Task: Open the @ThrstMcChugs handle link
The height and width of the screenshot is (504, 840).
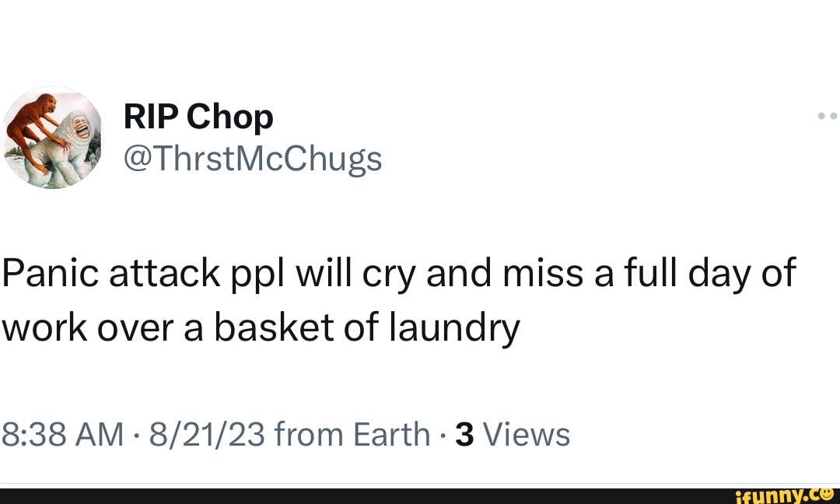Action: click(253, 159)
